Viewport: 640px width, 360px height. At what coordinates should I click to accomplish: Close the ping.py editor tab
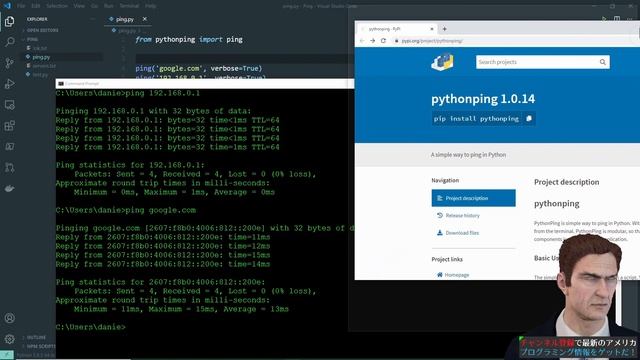144,19
